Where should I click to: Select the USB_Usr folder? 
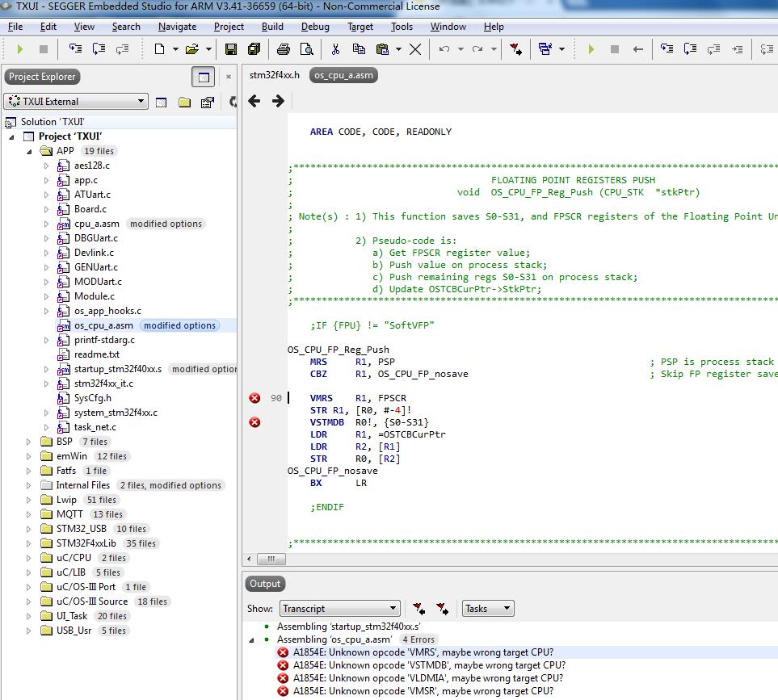[x=74, y=631]
